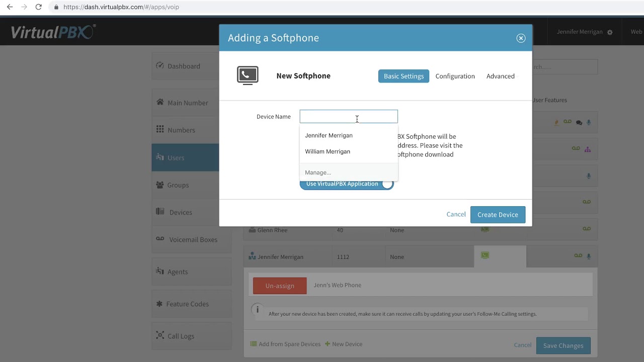Click the browser address bar URL
644x362 pixels.
pos(121,7)
